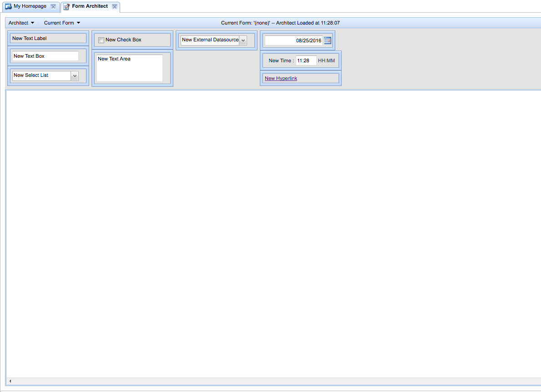Click inside the New Text Box field
Screen dimensions: 541x392
point(45,56)
